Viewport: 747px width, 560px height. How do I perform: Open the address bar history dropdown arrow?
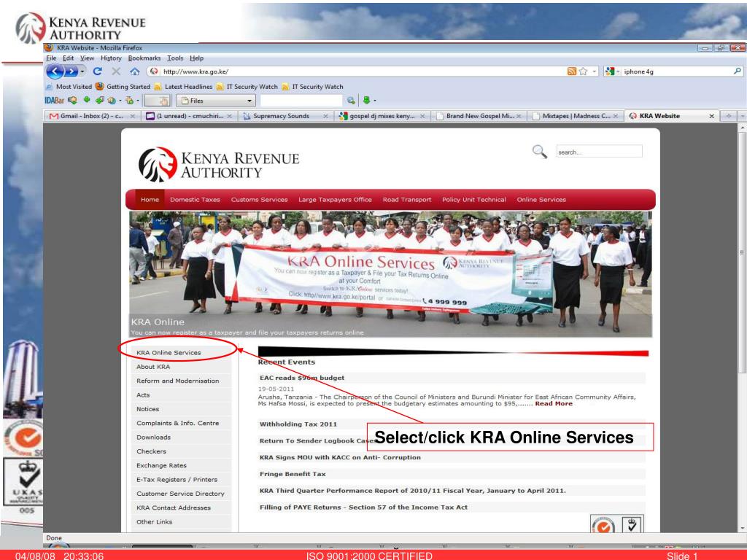pos(594,71)
